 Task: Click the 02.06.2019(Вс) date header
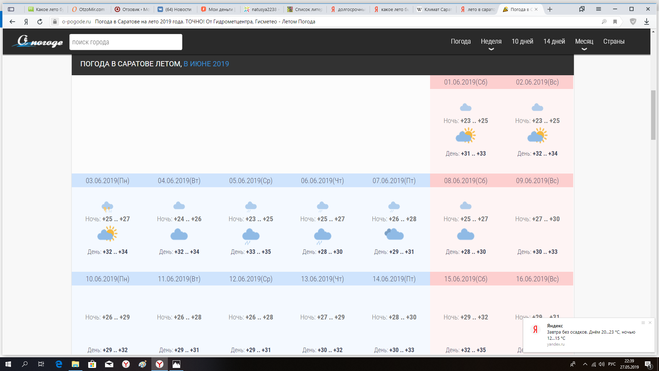(x=537, y=82)
